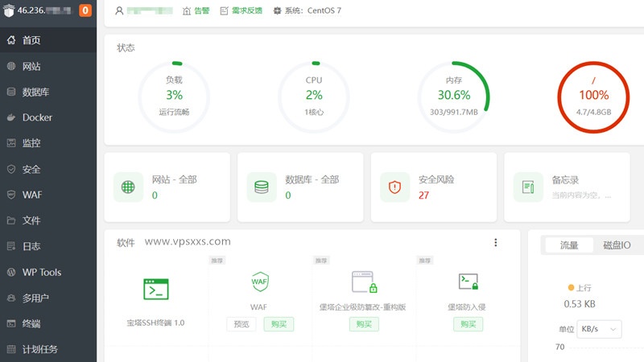Click the 负载 load 3% gauge
The height and width of the screenshot is (362, 644).
point(174,97)
